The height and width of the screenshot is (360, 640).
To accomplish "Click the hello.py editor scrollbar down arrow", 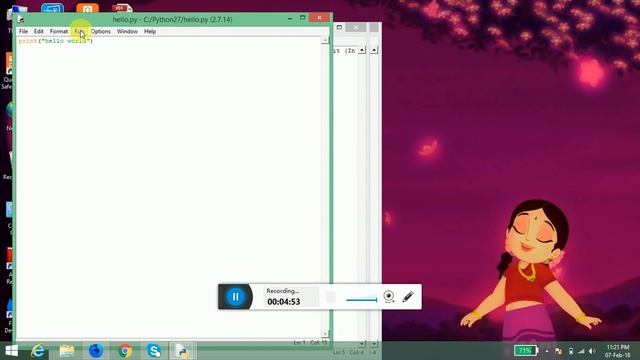I will point(325,333).
